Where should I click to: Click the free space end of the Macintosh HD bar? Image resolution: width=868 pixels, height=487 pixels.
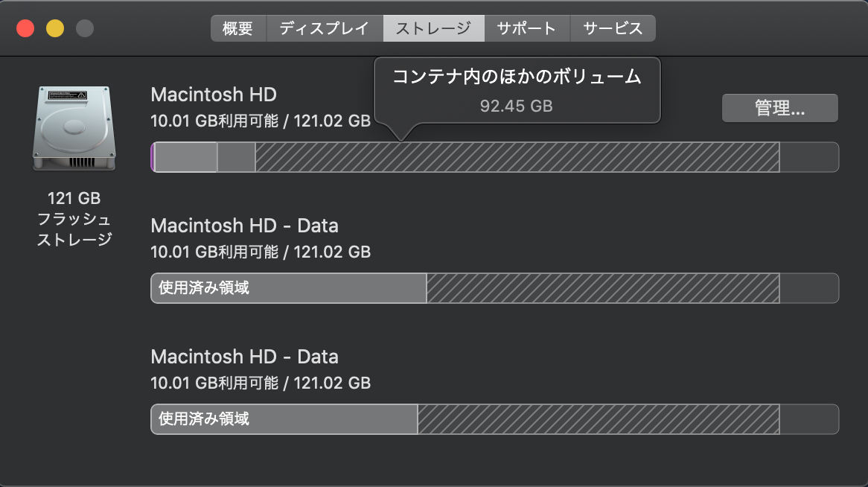pos(808,157)
